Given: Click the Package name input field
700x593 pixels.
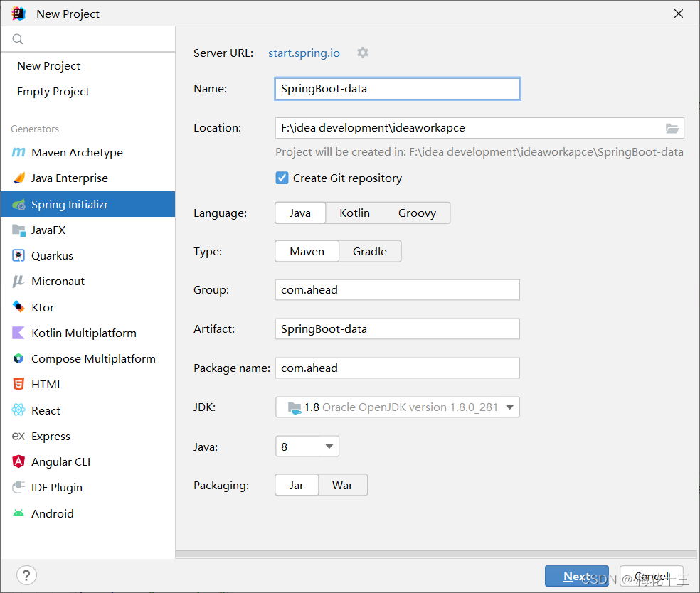Looking at the screenshot, I should click(398, 368).
